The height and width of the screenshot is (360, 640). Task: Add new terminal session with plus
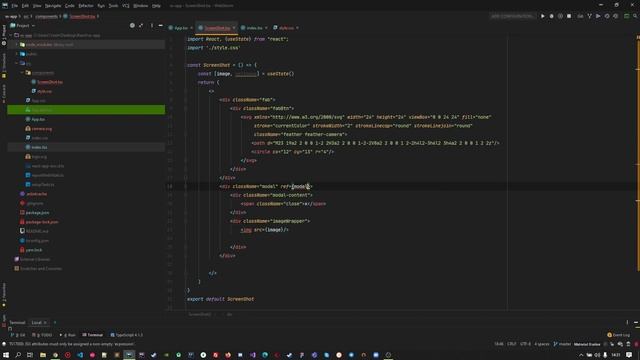(55, 322)
